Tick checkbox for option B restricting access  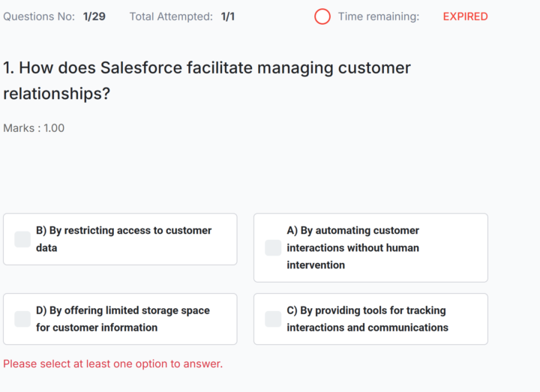[22, 239]
